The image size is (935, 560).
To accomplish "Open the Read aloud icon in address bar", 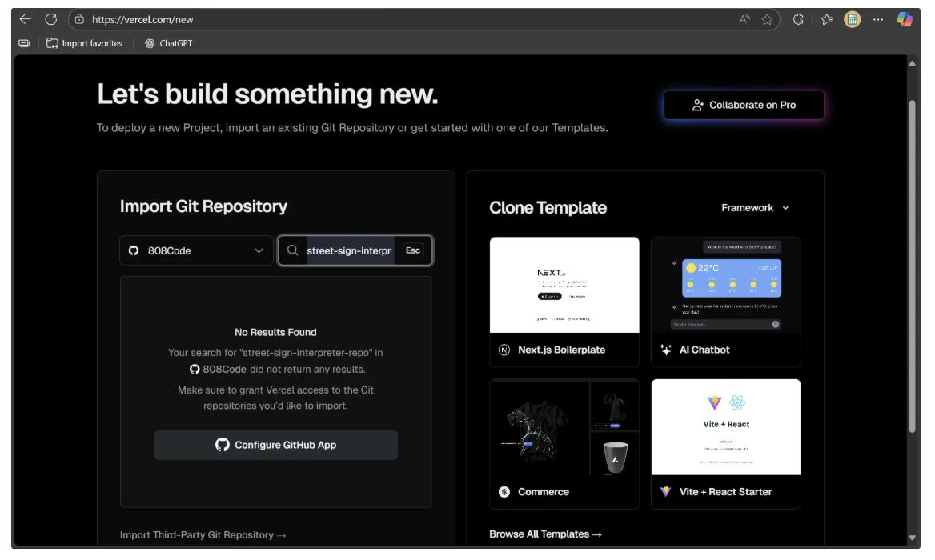I will click(744, 19).
